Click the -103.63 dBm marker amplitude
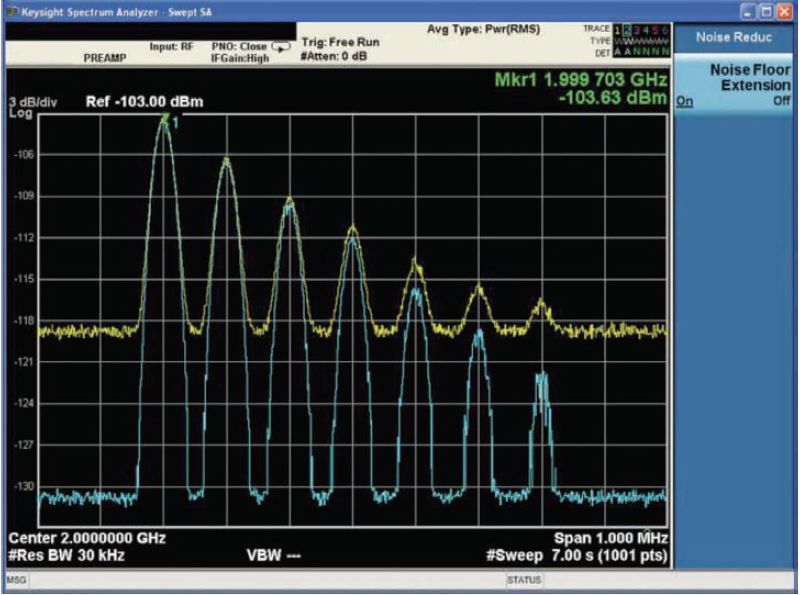Screen dimensions: 800x595 click(x=613, y=97)
